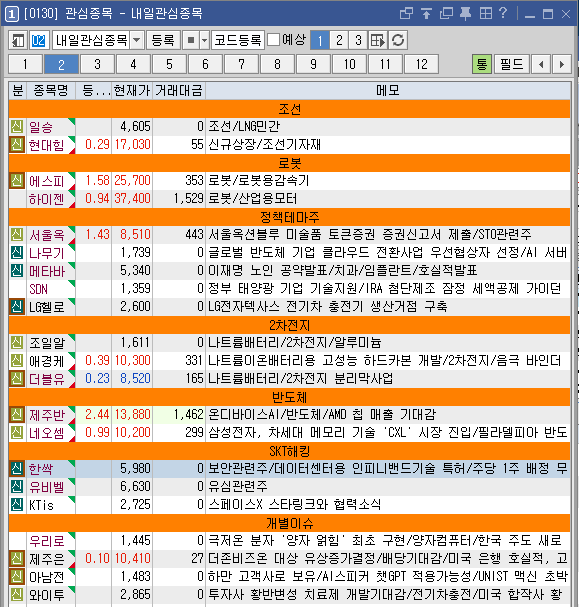Screen dimensions: 579x607
Task: Click the orange 정책테마주 group header
Action: [x=289, y=217]
